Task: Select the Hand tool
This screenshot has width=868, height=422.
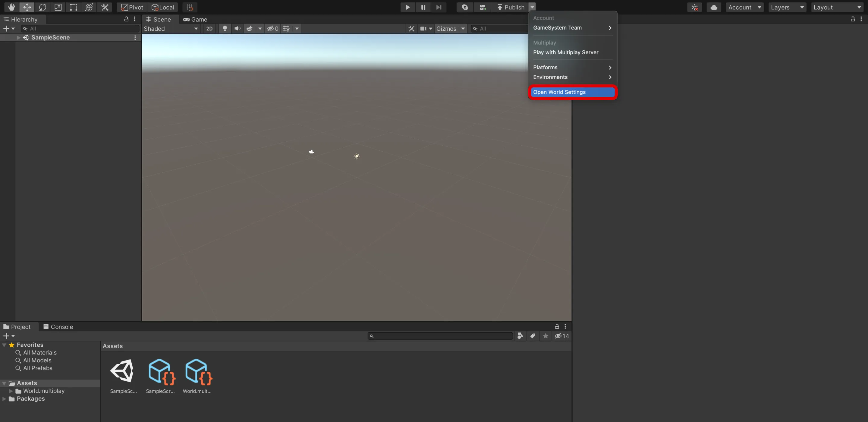Action: coord(11,7)
